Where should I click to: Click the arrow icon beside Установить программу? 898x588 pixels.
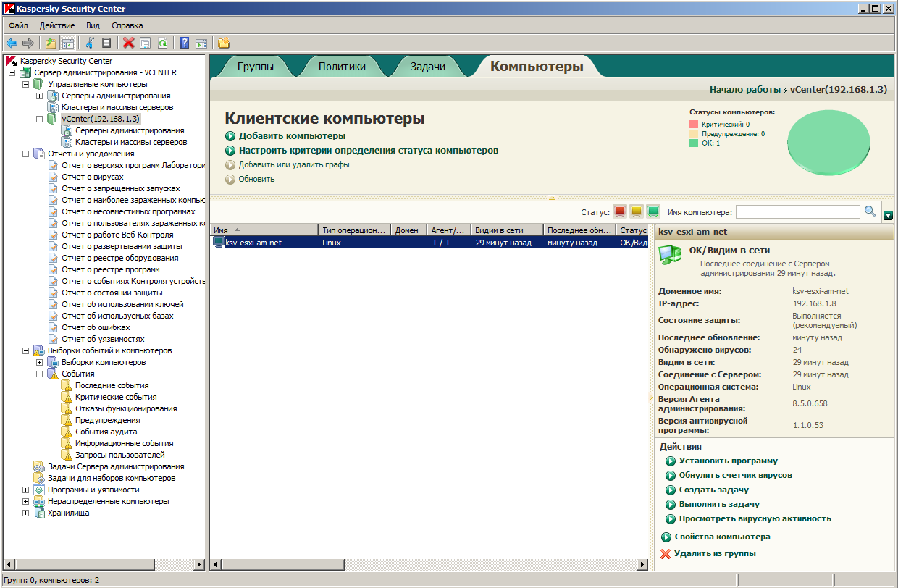coord(671,461)
